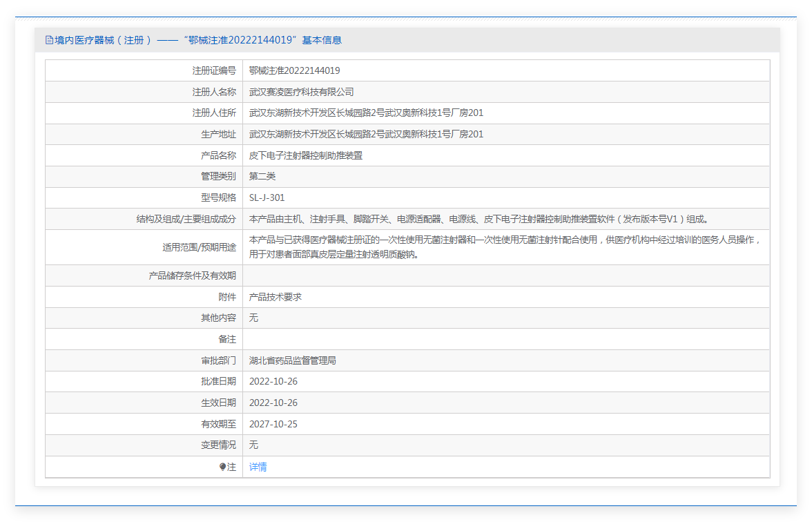The image size is (812, 522).
Task: Click the 备注 label
Action: pos(226,340)
